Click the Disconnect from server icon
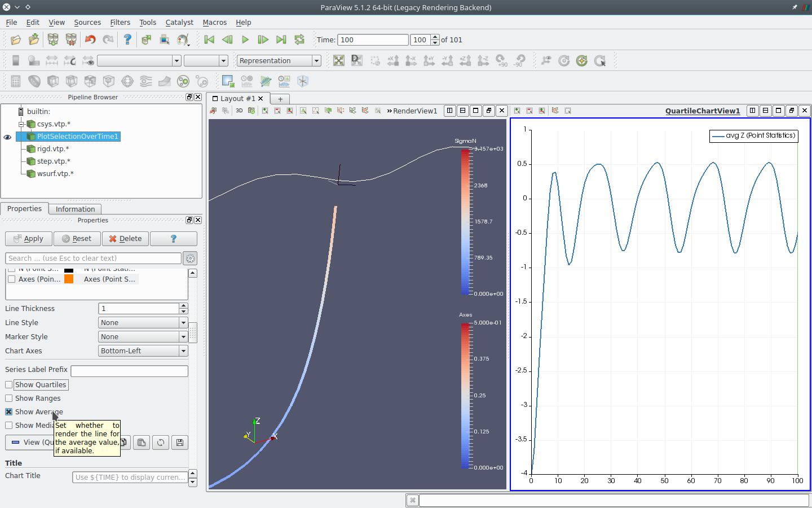The height and width of the screenshot is (508, 812). pos(71,40)
